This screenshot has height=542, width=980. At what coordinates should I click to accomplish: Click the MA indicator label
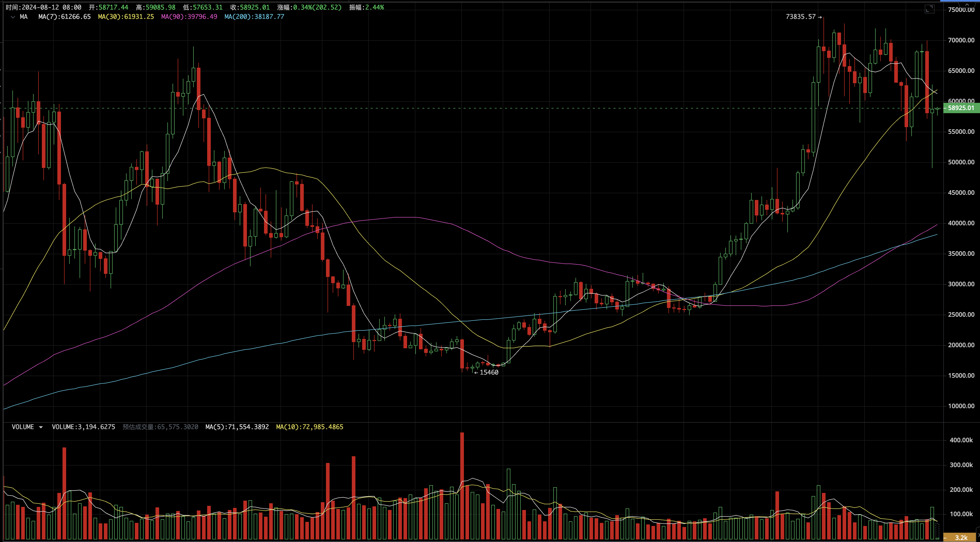(24, 17)
